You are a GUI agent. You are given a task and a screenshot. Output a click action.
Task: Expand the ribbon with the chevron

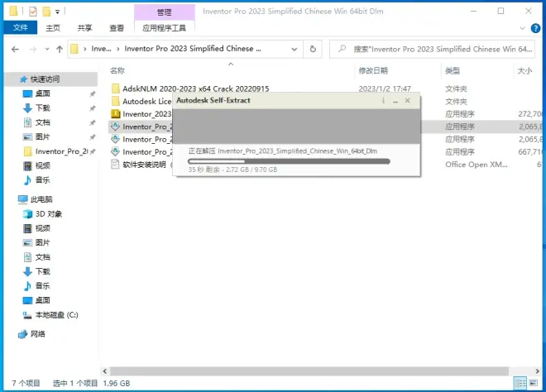pyautogui.click(x=522, y=28)
